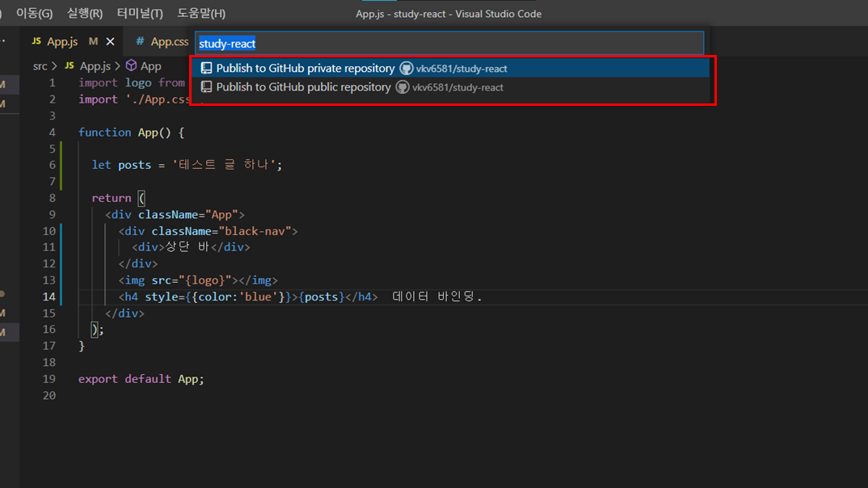Click GitHub logo beside public option's vkv6581/study-react

(x=402, y=87)
